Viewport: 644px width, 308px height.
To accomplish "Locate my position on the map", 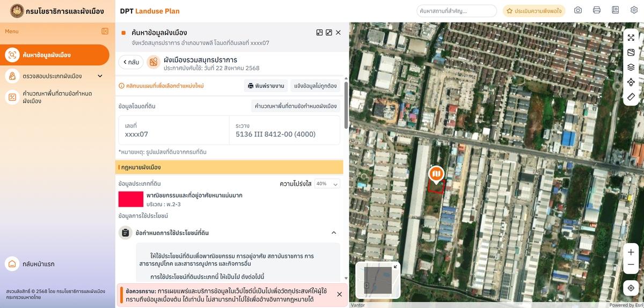I will point(631,288).
